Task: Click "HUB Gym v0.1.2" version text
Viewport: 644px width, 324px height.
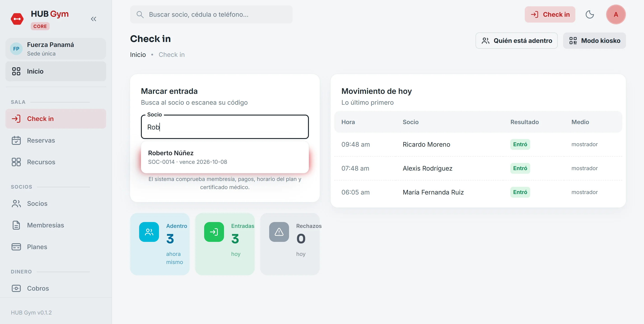Action: click(x=31, y=313)
